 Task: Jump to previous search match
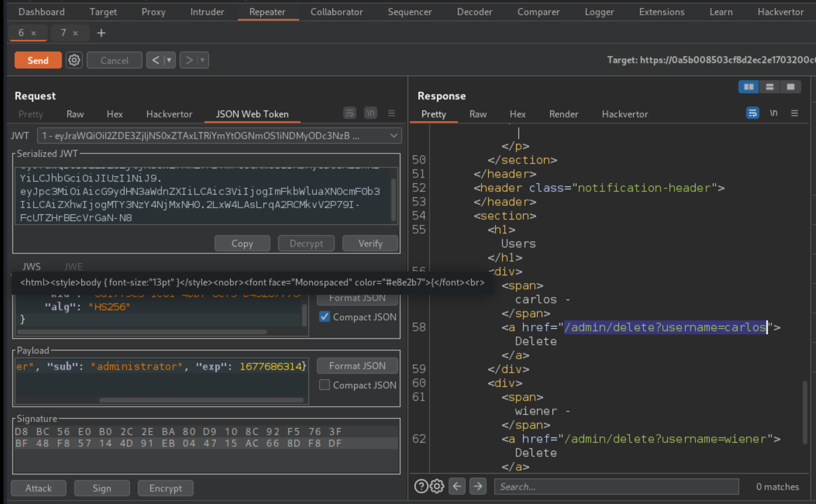tap(457, 486)
